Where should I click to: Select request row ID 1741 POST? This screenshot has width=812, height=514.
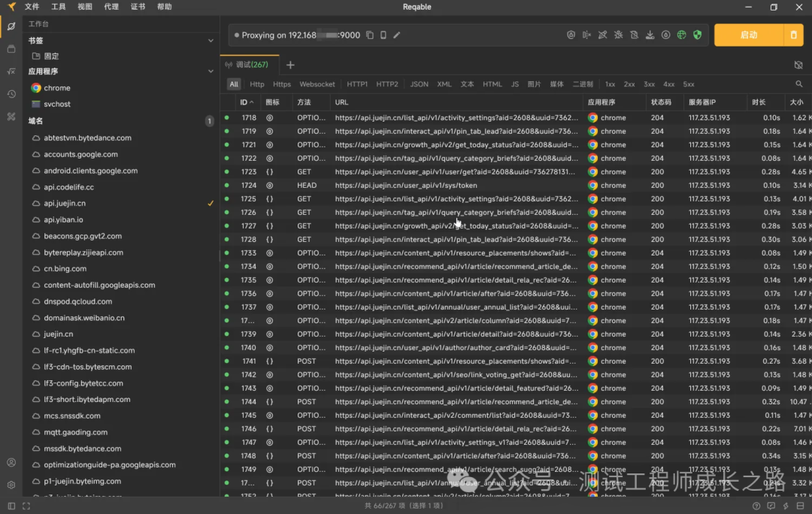pos(516,361)
